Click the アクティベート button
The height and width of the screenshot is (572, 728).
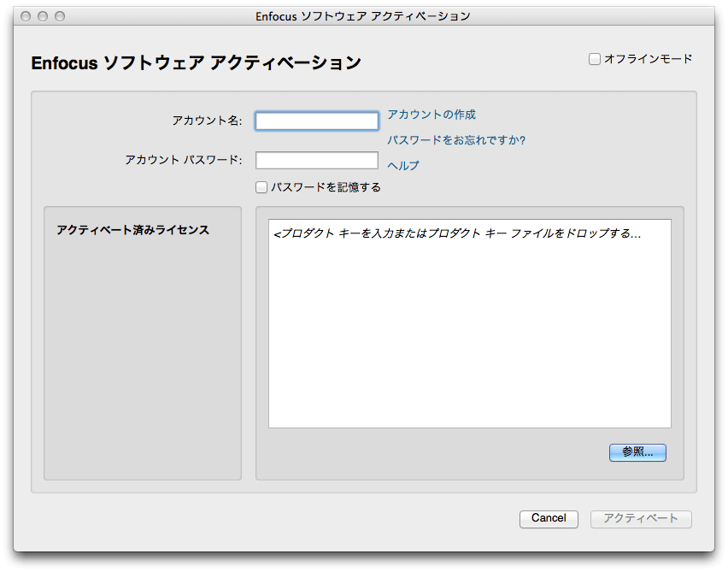pos(641,519)
